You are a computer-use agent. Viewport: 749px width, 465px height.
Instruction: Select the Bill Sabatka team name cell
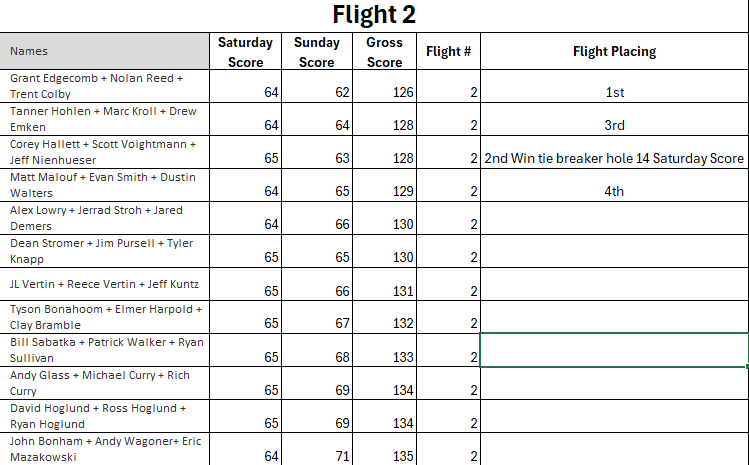click(105, 349)
